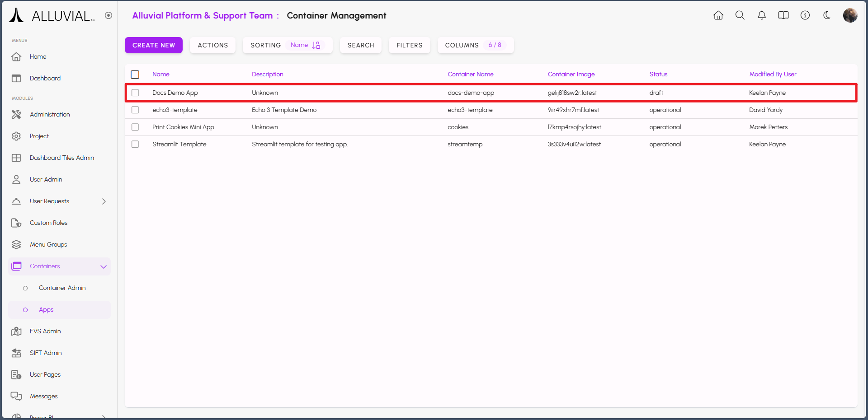Tick the Streamlit Template row checkbox
The width and height of the screenshot is (868, 420).
click(x=135, y=144)
